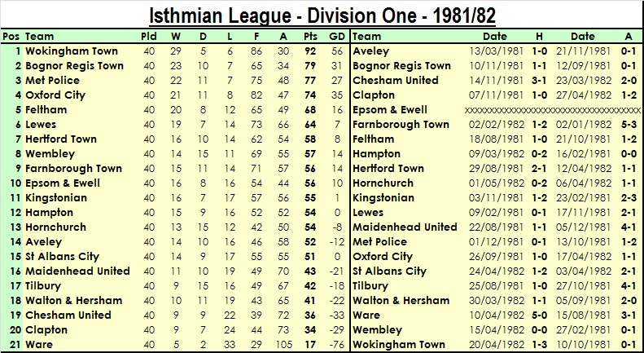Select Ware at position 21 in standings
Viewport: 644px width, 353px height.
pos(39,345)
